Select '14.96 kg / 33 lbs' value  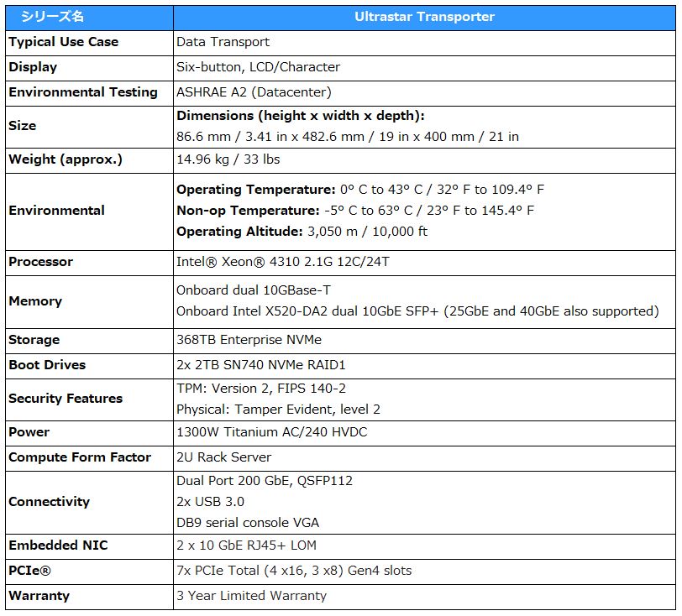(x=228, y=159)
